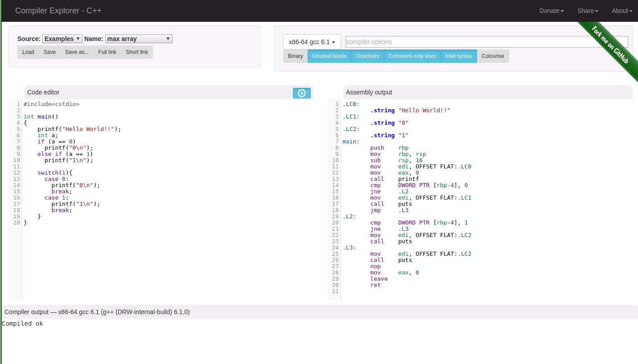Screen dimensions: 638x364
Task: Open the Examples source dropdown
Action: [x=62, y=39]
